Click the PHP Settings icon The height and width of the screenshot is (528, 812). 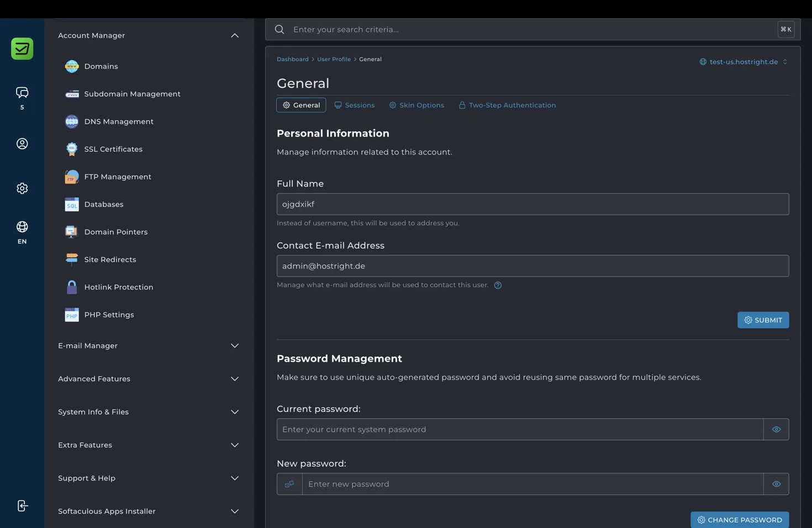pos(72,315)
